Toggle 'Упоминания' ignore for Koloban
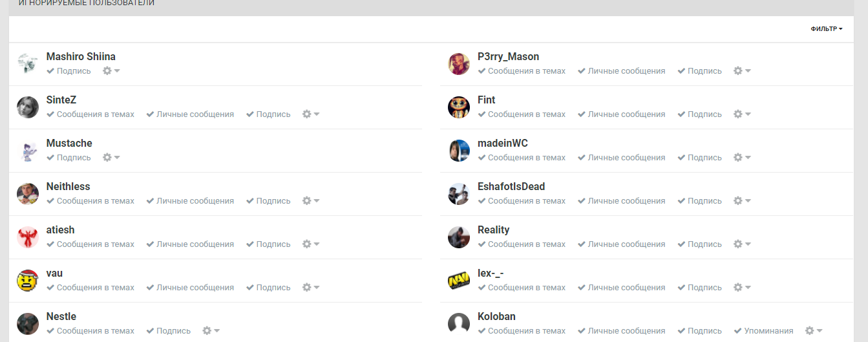Viewport: 868px width, 342px height. [763, 331]
